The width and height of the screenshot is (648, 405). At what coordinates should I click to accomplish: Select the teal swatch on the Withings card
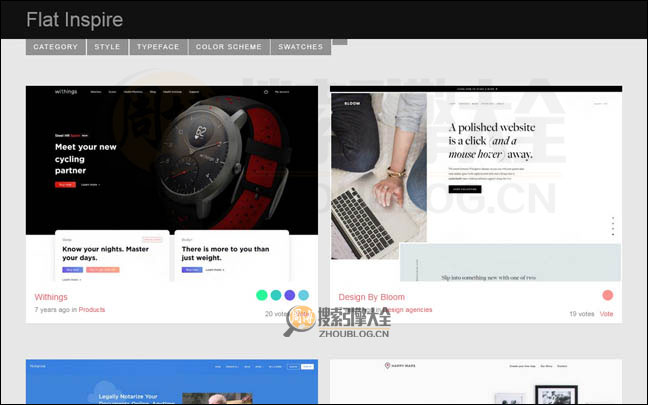(276, 295)
